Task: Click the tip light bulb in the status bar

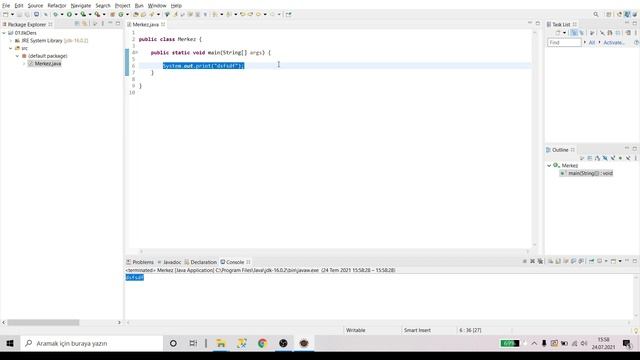Action: pos(636,331)
